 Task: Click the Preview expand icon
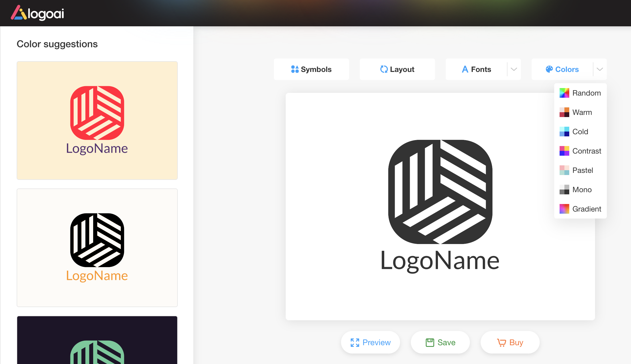pyautogui.click(x=355, y=342)
